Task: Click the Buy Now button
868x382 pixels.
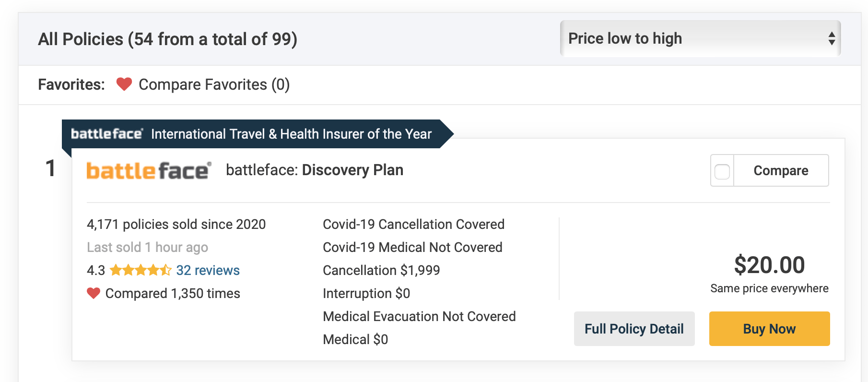Action: click(769, 329)
